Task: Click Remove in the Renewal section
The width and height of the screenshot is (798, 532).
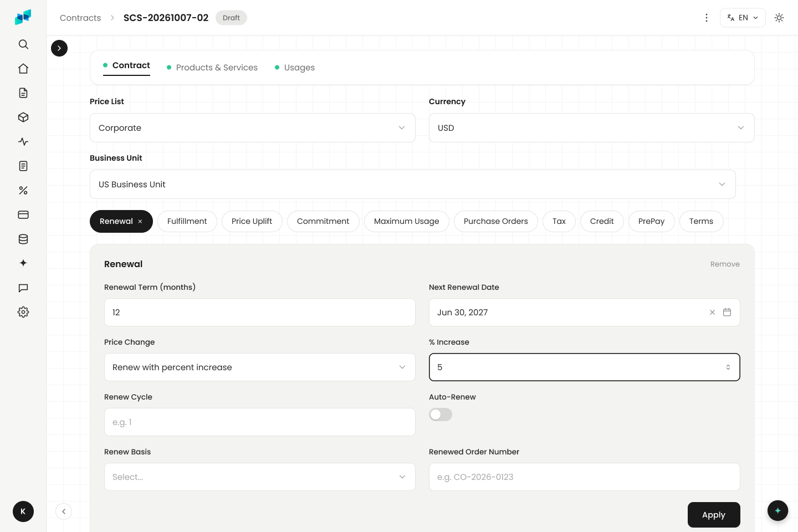Action: [x=725, y=264]
